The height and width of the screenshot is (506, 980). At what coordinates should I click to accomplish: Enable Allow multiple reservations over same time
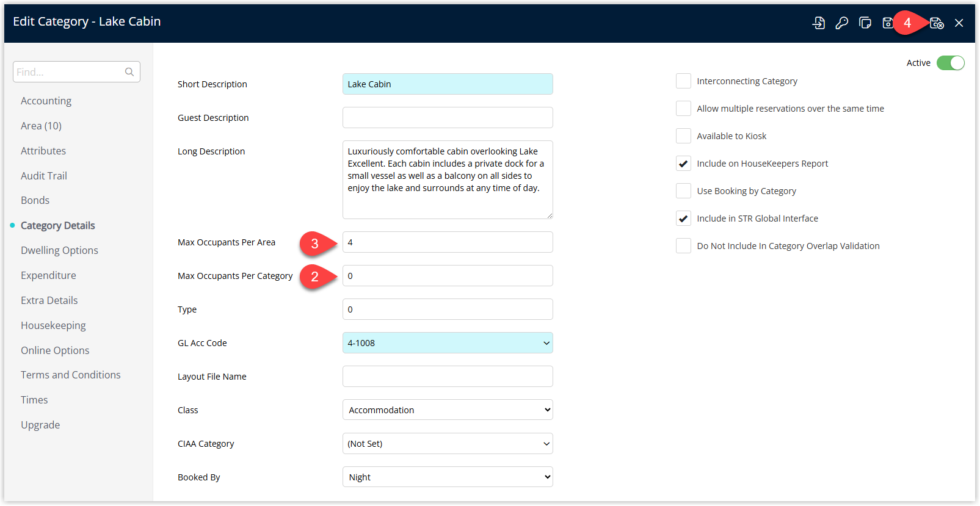[683, 109]
